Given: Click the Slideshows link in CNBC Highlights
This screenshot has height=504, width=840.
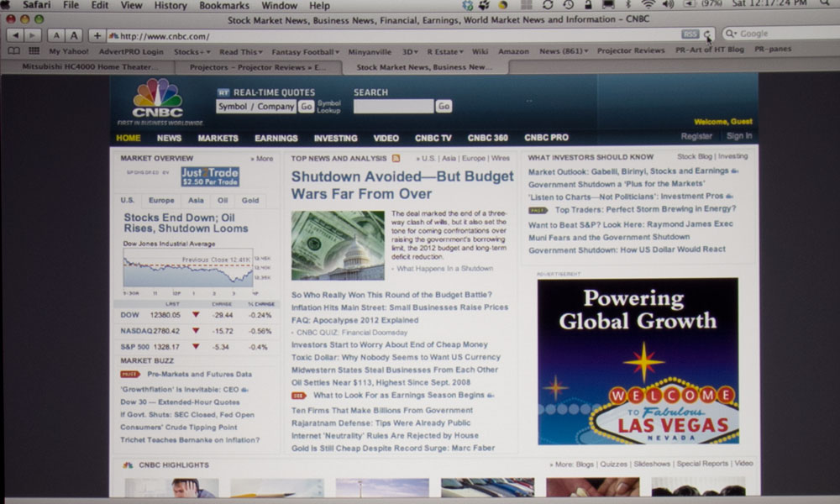Looking at the screenshot, I should tap(652, 464).
